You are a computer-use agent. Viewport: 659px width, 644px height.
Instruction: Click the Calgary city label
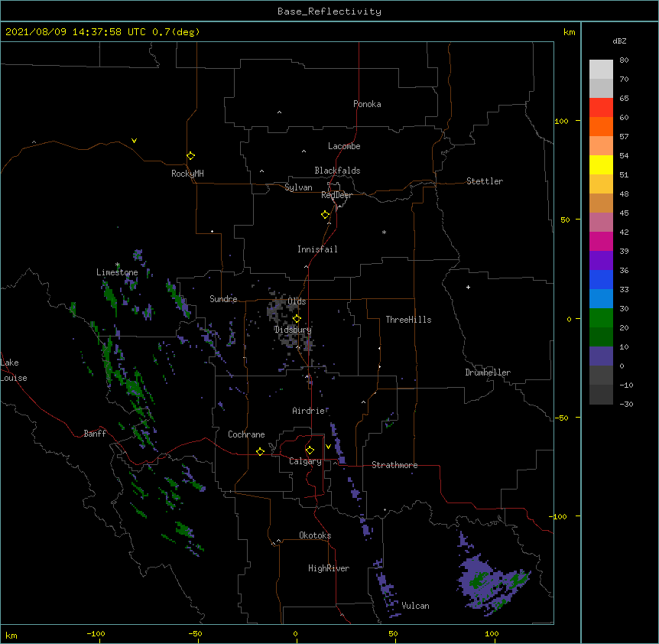305,461
